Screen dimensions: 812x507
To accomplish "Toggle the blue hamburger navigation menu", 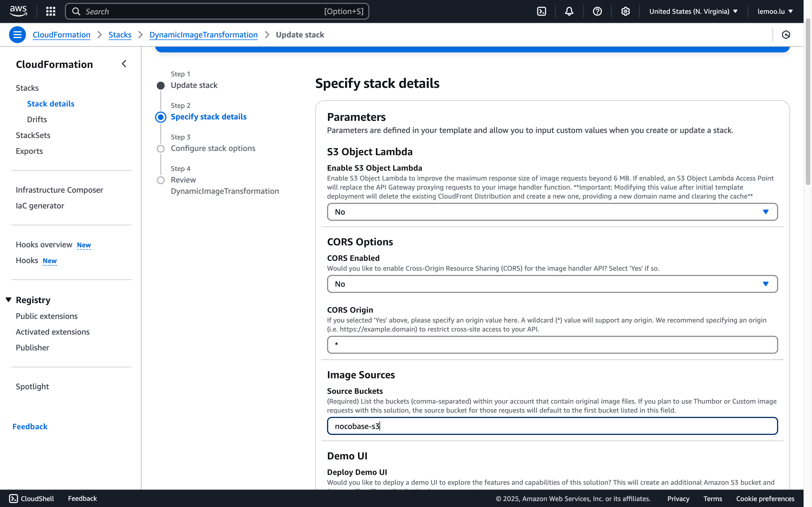I will click(17, 35).
